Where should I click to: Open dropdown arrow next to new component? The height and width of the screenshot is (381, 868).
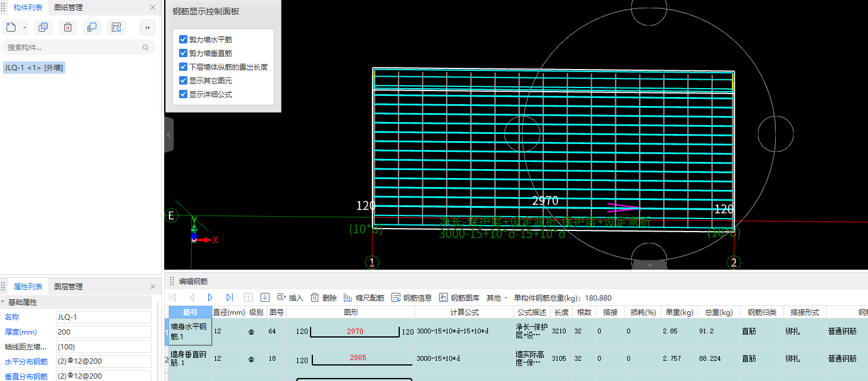click(x=24, y=27)
